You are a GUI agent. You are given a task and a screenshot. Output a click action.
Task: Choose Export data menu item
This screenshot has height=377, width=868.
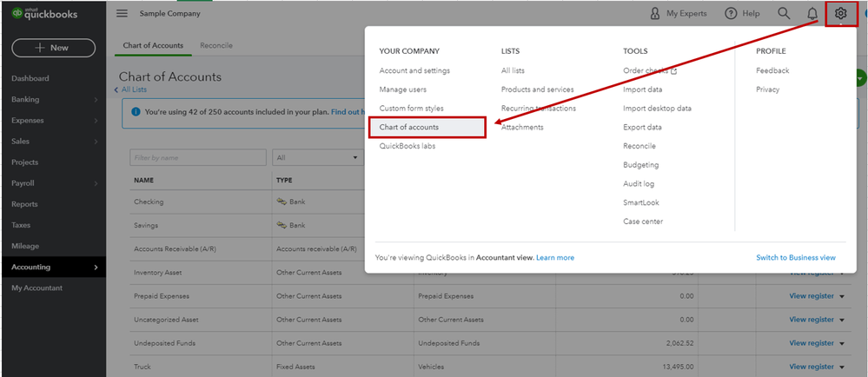(642, 128)
